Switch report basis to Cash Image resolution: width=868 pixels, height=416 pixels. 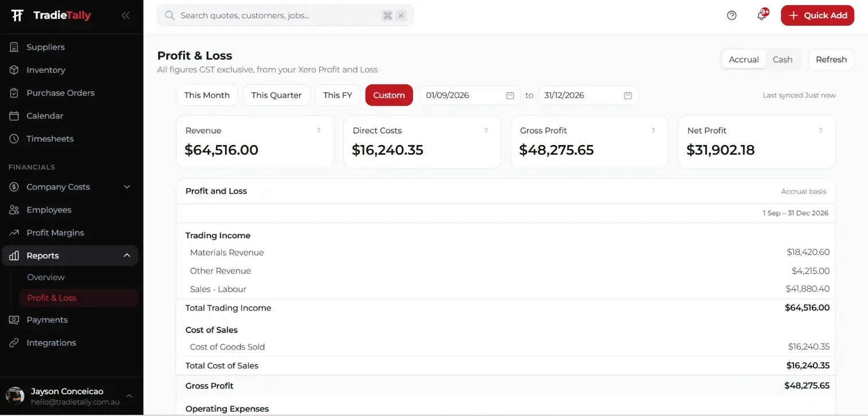783,60
